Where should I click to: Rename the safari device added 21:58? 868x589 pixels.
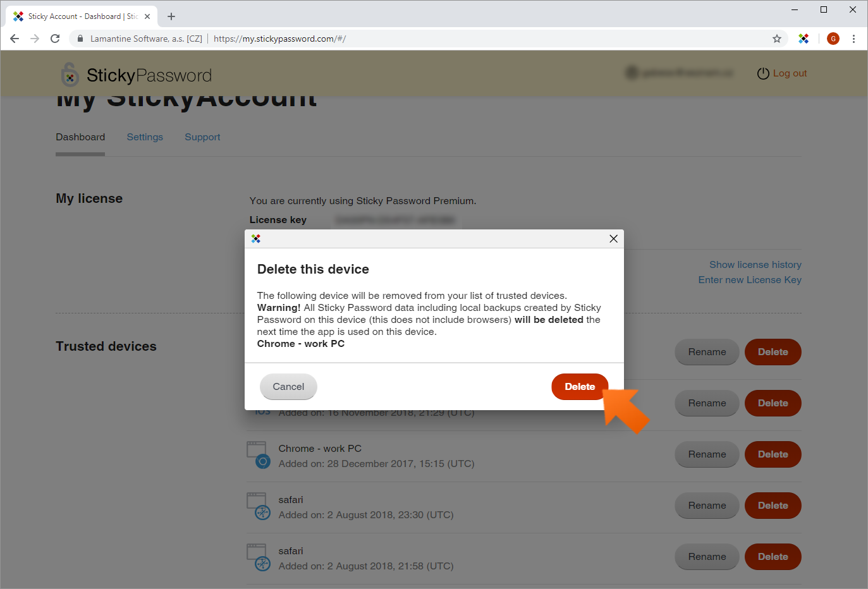(707, 557)
